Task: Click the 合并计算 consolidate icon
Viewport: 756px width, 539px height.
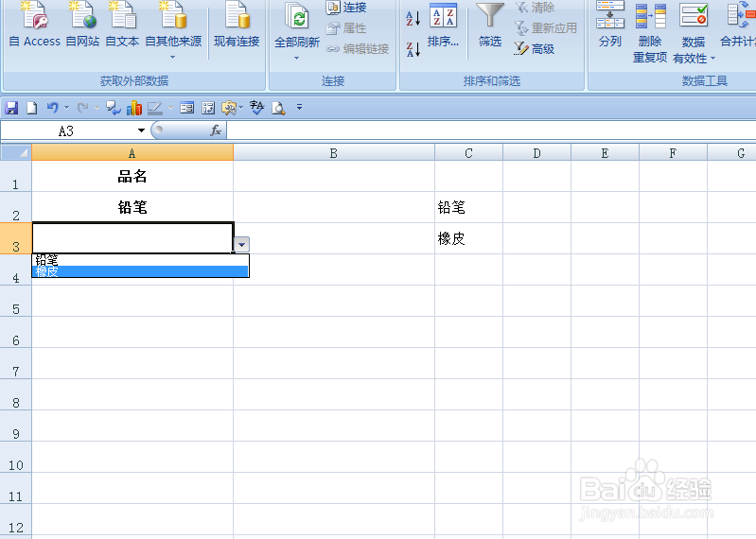Action: (738, 24)
